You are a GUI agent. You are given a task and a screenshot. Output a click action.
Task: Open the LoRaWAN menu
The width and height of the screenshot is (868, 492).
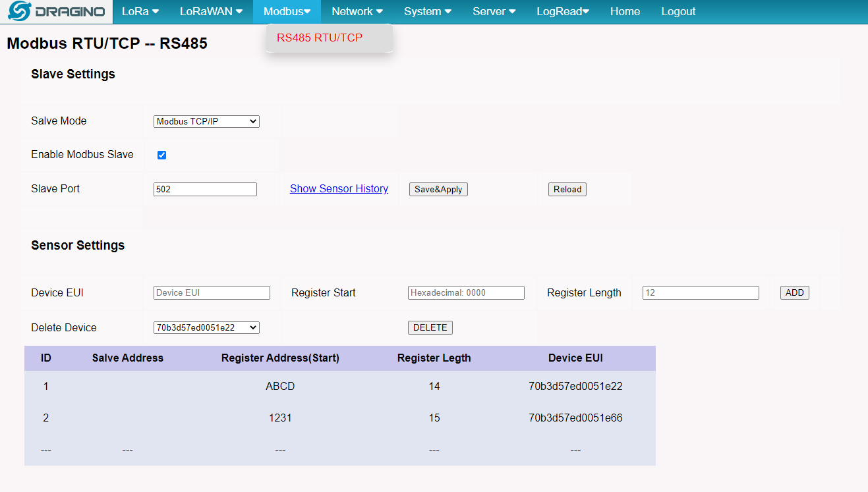(211, 11)
